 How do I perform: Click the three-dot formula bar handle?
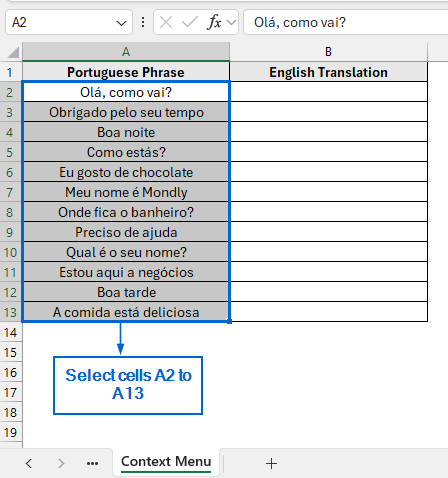pos(143,22)
